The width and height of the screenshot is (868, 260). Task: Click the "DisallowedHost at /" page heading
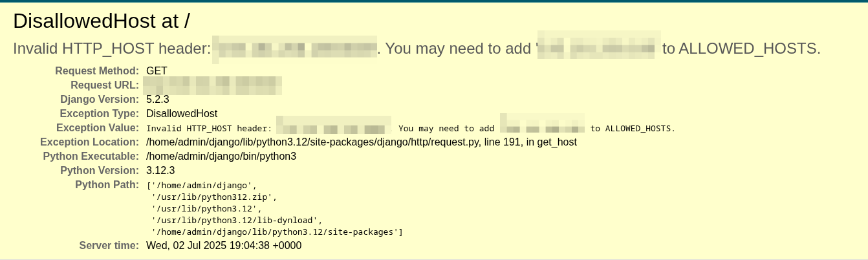click(102, 21)
